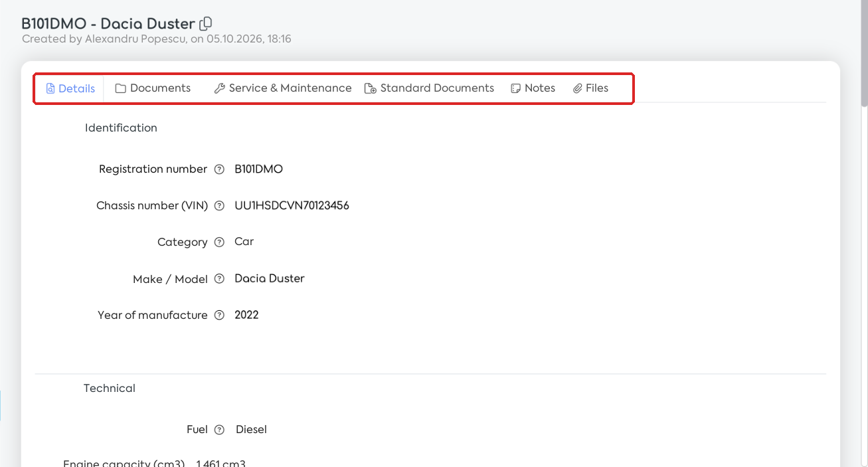Select the registration value B101DMO
The image size is (868, 467).
[258, 169]
